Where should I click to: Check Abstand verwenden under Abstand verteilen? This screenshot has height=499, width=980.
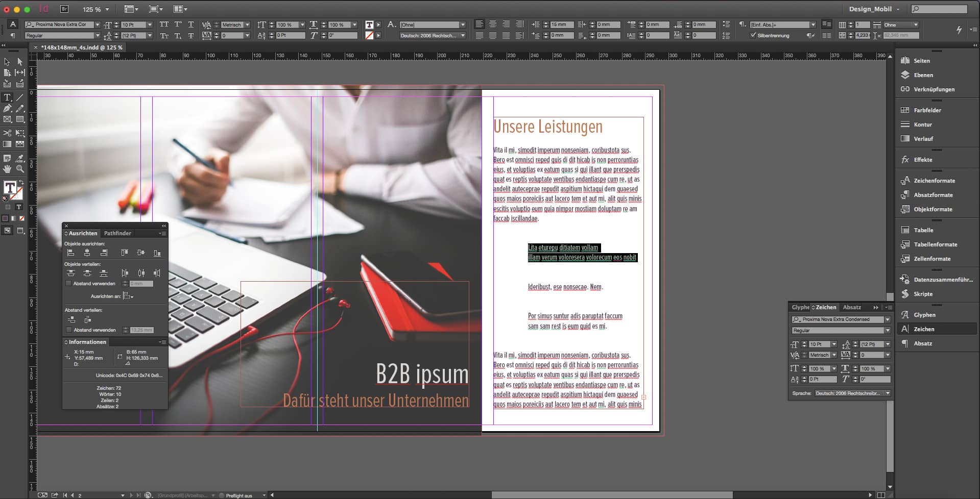[x=69, y=330]
